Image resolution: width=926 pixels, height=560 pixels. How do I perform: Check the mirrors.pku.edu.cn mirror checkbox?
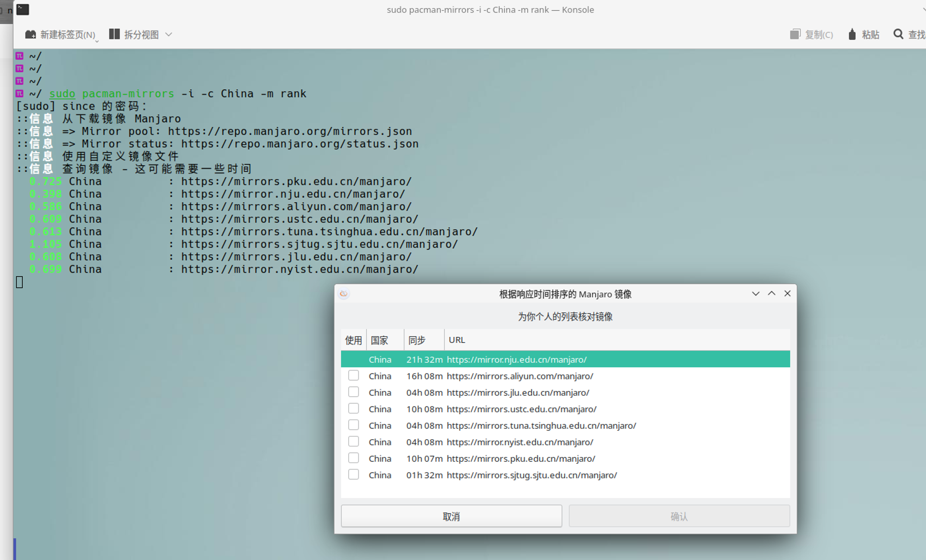tap(354, 458)
